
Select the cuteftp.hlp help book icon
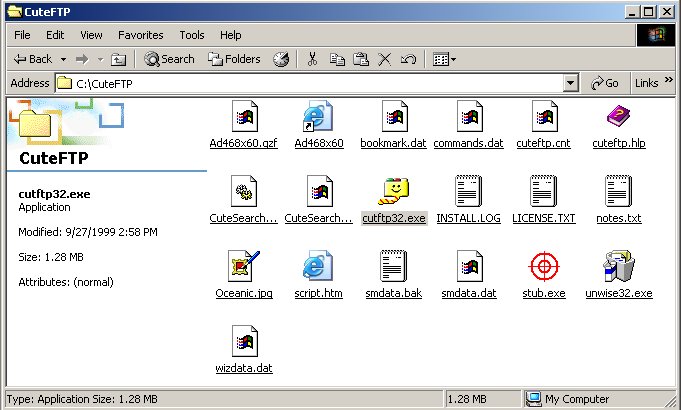[618, 116]
